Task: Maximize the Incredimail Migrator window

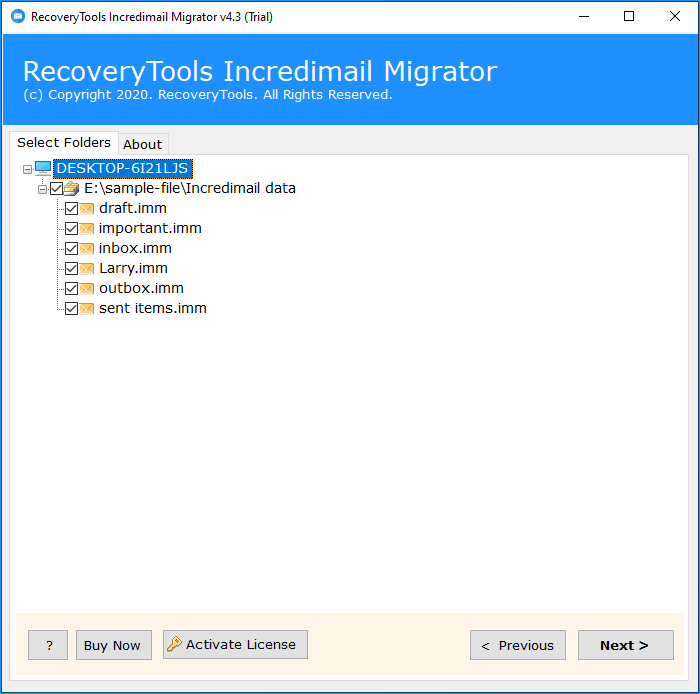Action: click(629, 17)
